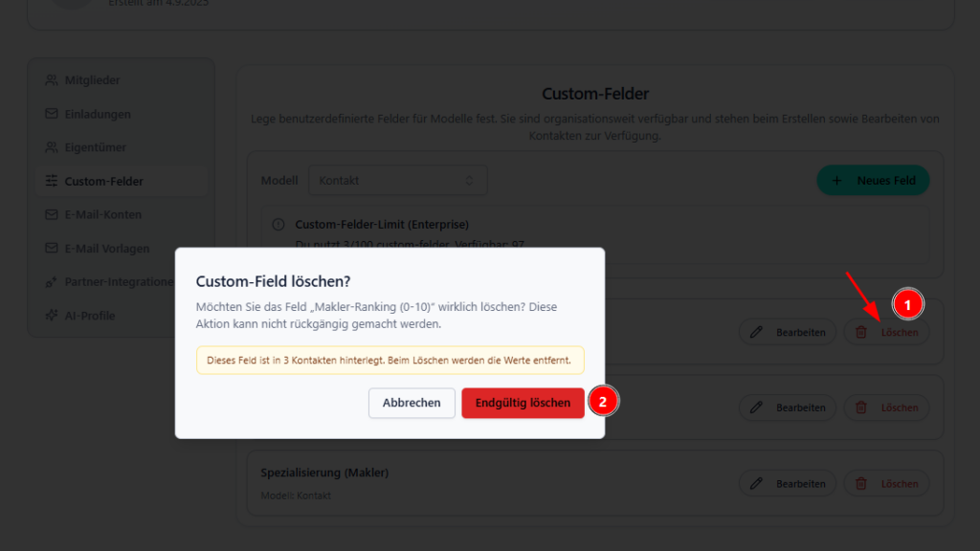This screenshot has height=551, width=980.
Task: Click the AI-Profile sparkle icon
Action: [52, 316]
